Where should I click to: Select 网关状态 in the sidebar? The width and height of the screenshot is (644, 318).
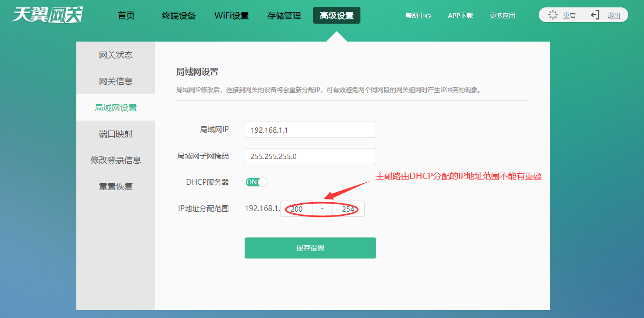tap(115, 54)
